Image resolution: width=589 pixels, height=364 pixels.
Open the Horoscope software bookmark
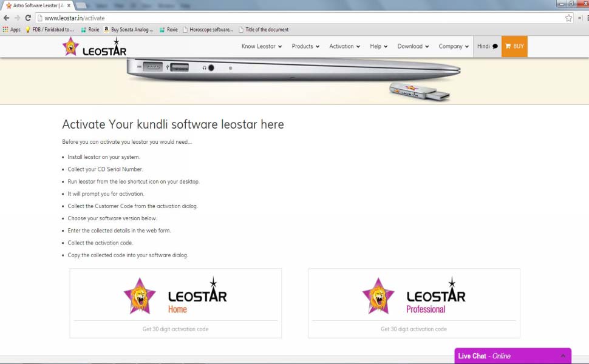[x=208, y=30]
